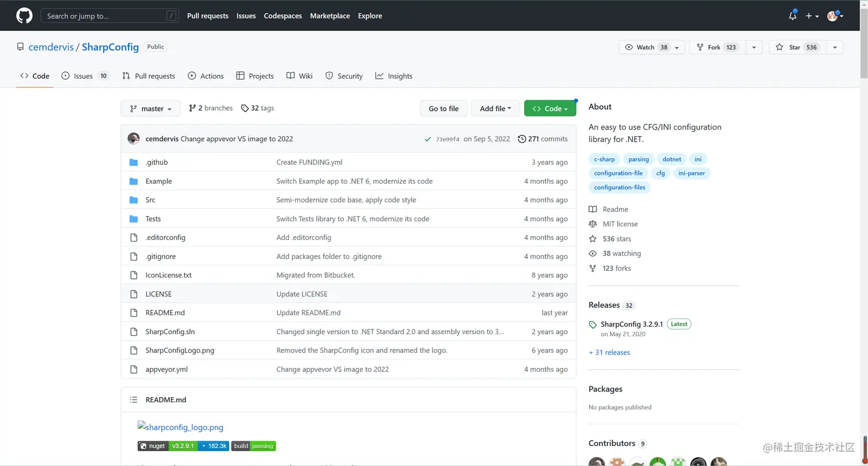Open commit hash 73e99f4
Screen dimensions: 868x466
point(448,139)
